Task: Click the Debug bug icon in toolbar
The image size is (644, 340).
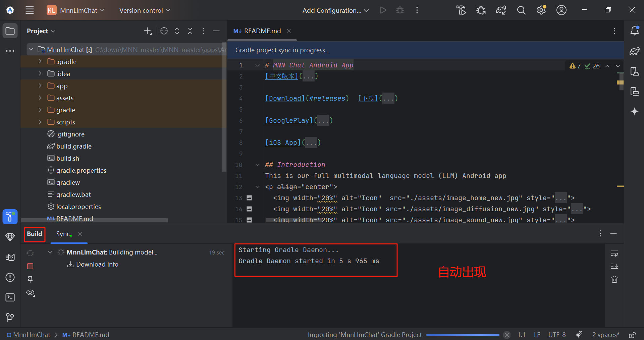Action: pos(400,10)
